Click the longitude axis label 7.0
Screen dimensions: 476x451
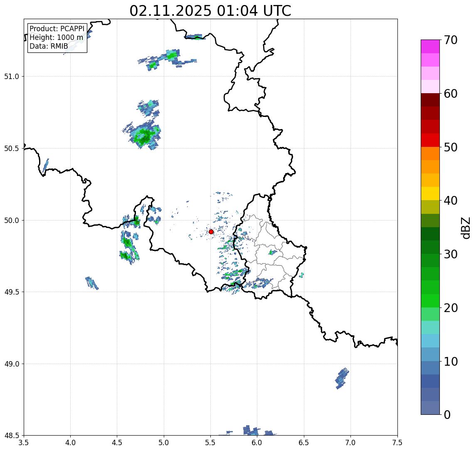pyautogui.click(x=350, y=443)
